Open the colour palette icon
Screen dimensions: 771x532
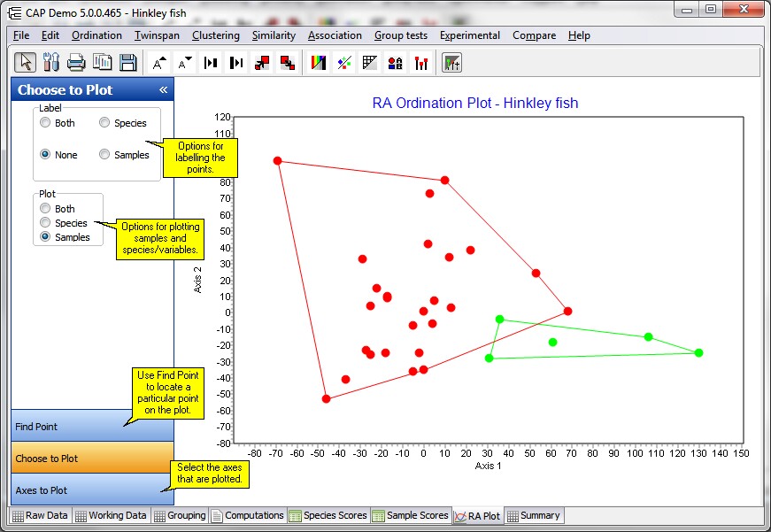(x=319, y=63)
